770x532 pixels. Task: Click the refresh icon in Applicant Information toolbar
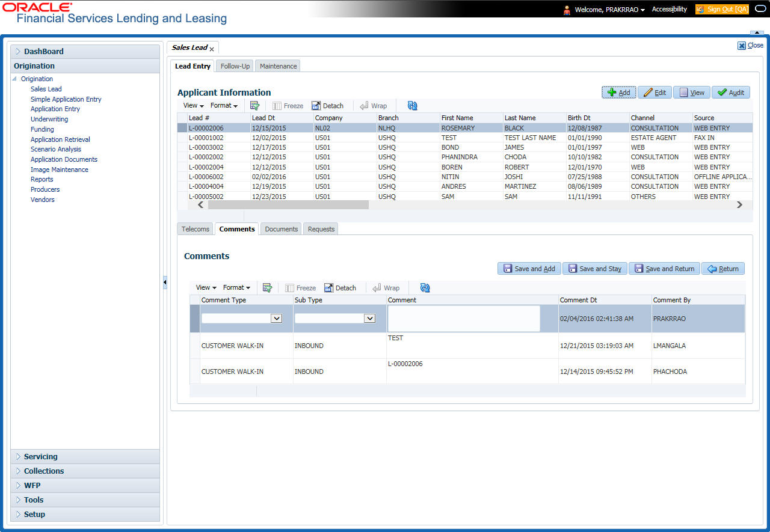coord(412,106)
